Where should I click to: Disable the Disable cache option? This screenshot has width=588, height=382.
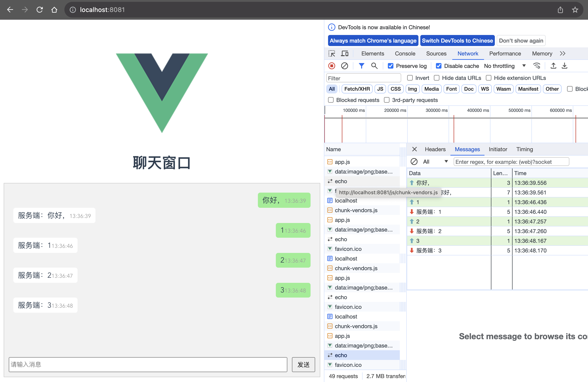coord(439,66)
